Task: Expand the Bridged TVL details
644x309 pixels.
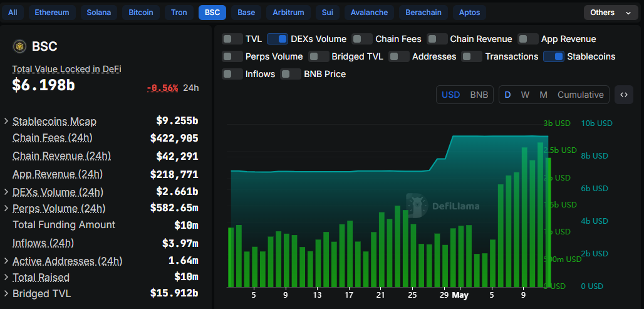Action: click(6, 293)
